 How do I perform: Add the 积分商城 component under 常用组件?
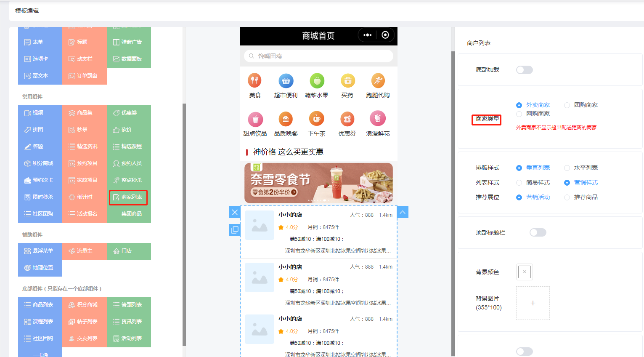[40, 163]
